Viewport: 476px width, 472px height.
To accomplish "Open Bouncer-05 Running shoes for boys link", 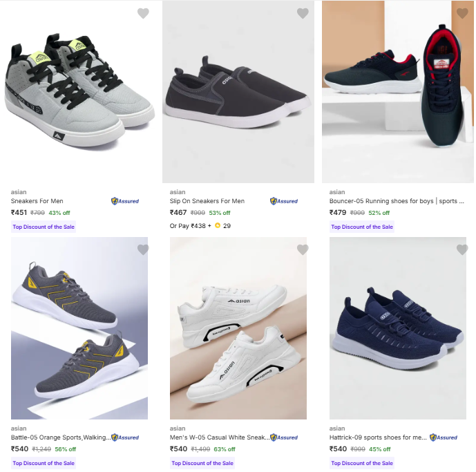I will pyautogui.click(x=393, y=201).
